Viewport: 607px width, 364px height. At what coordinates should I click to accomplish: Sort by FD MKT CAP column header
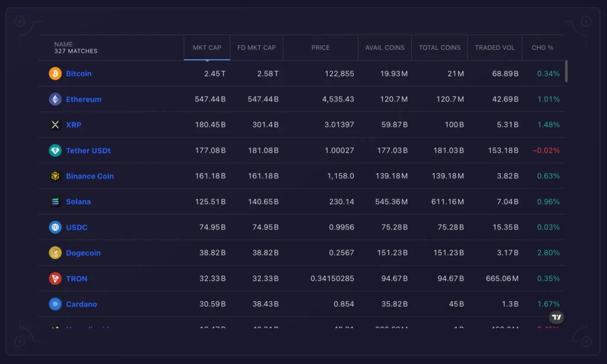click(x=256, y=47)
